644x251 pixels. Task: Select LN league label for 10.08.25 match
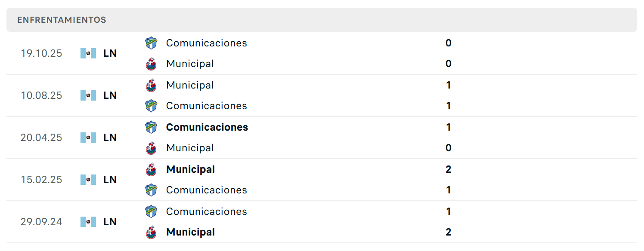pos(110,95)
